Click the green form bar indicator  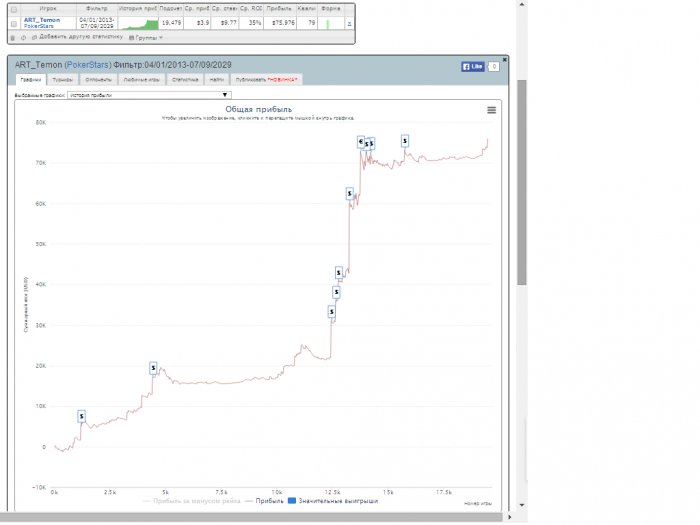point(328,24)
